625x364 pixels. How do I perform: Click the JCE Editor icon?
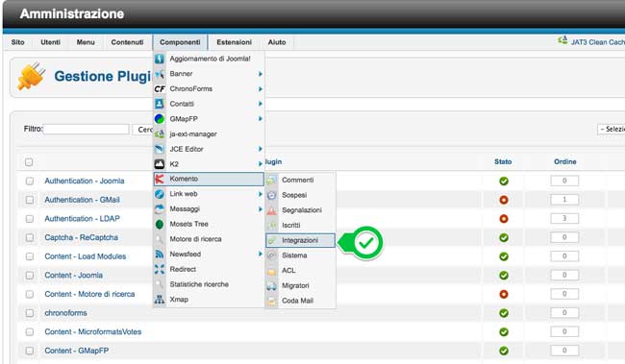[160, 149]
